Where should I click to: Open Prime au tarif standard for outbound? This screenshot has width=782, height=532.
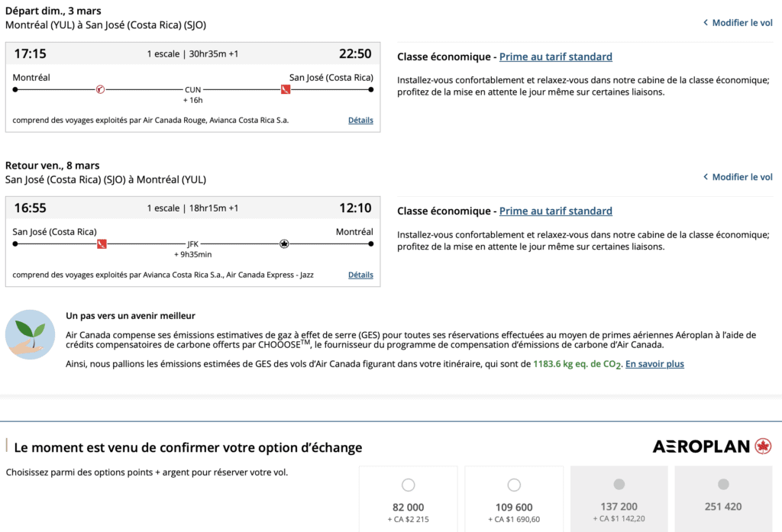point(555,57)
